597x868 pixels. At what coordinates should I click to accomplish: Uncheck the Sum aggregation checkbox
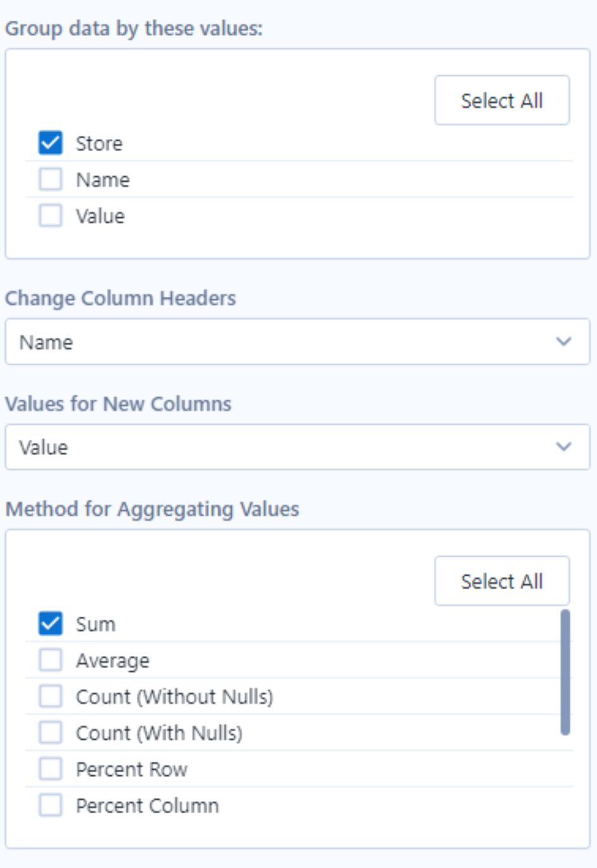(51, 624)
